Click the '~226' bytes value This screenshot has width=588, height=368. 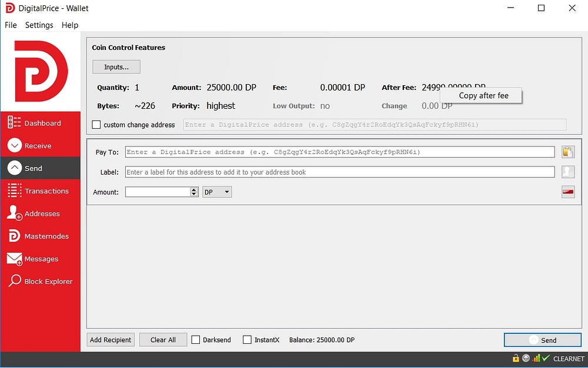coord(145,106)
